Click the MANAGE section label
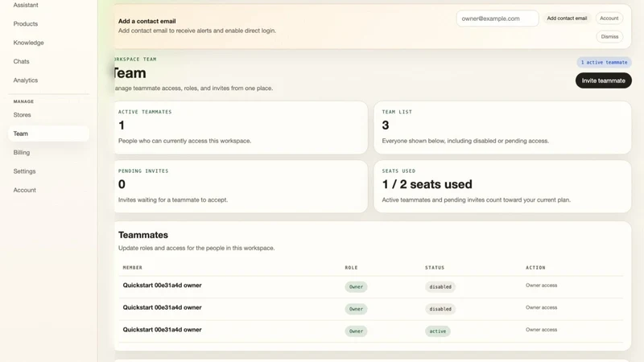The width and height of the screenshot is (644, 362). click(23, 101)
